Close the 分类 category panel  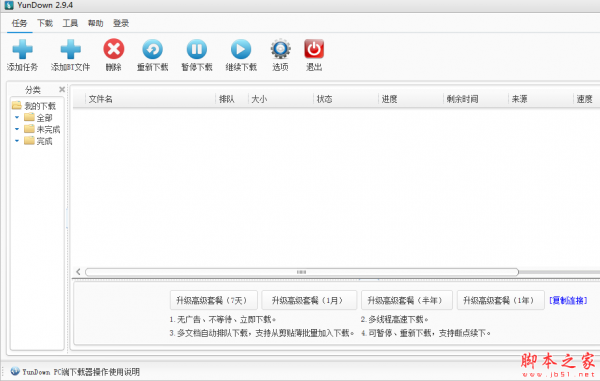tap(62, 90)
